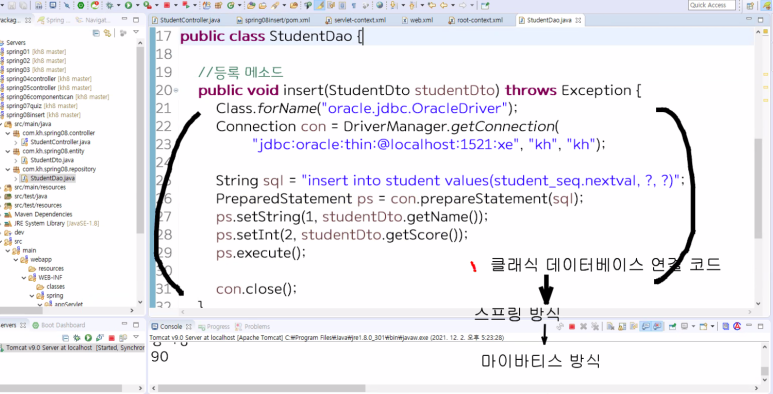
Task: Maximize the Console panel
Action: point(760,326)
